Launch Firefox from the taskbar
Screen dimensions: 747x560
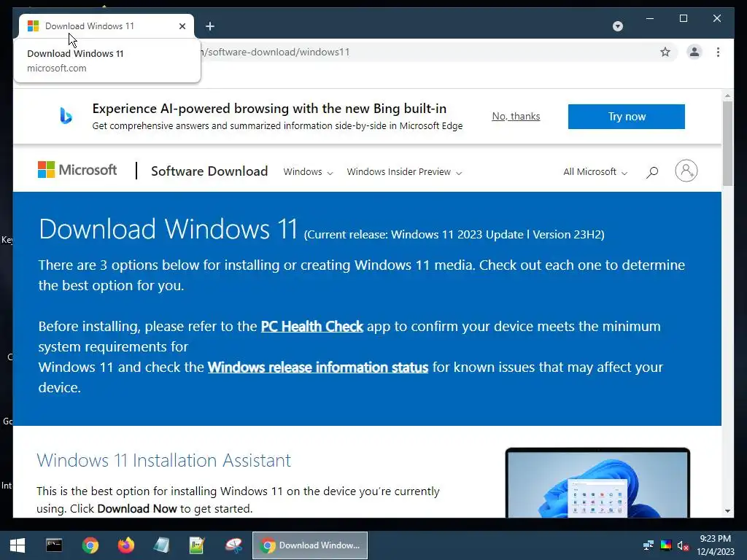click(x=125, y=545)
